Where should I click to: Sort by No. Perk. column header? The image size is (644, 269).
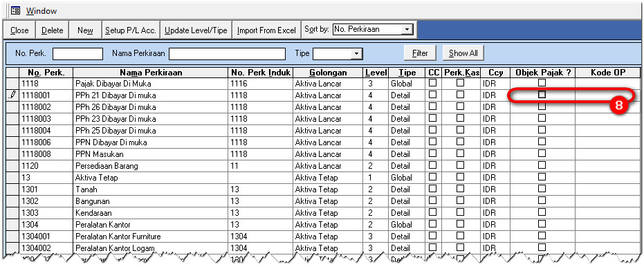point(46,73)
